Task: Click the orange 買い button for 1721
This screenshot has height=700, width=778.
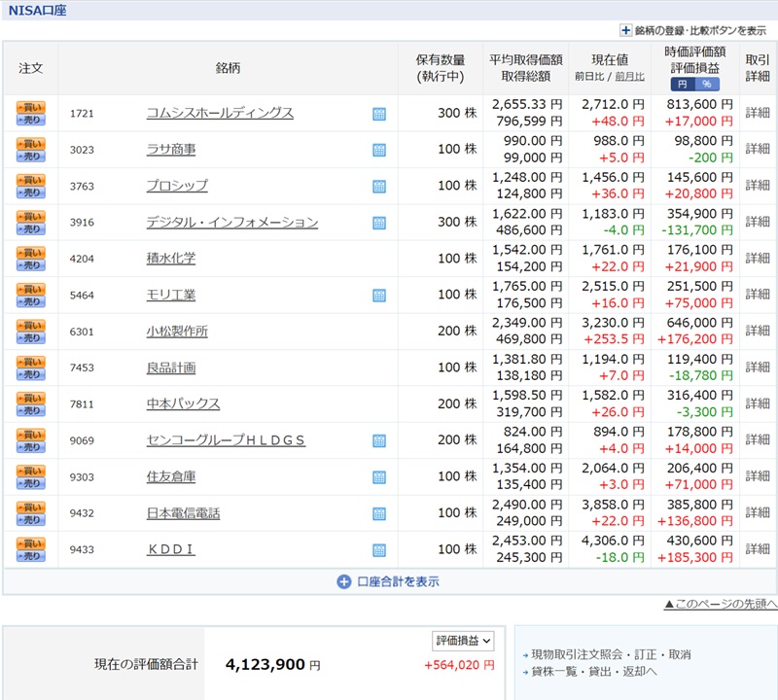Action: [31, 107]
